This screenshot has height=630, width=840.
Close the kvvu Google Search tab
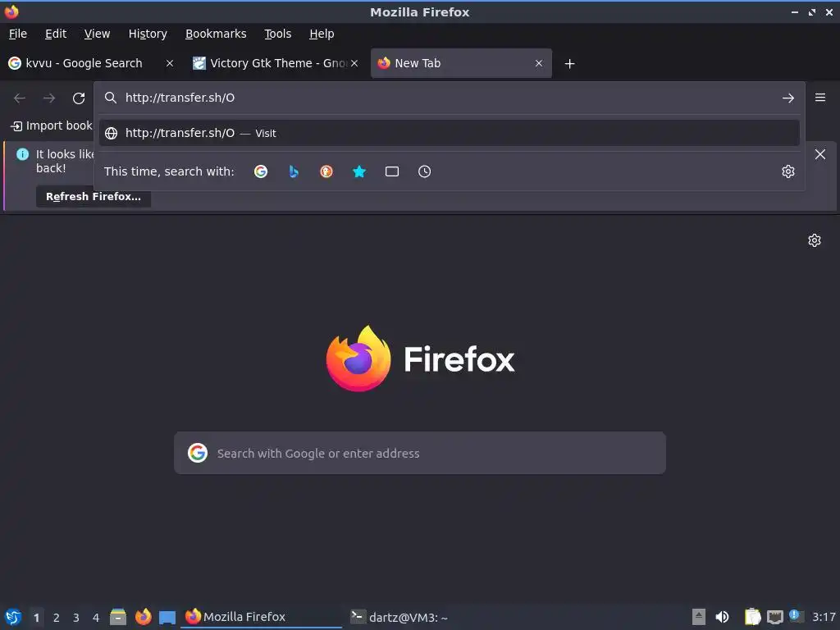169,63
